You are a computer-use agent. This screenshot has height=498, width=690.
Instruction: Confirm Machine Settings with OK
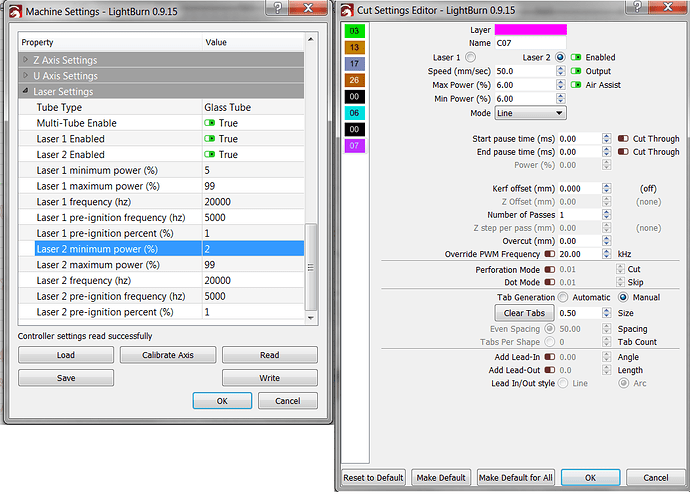(222, 401)
